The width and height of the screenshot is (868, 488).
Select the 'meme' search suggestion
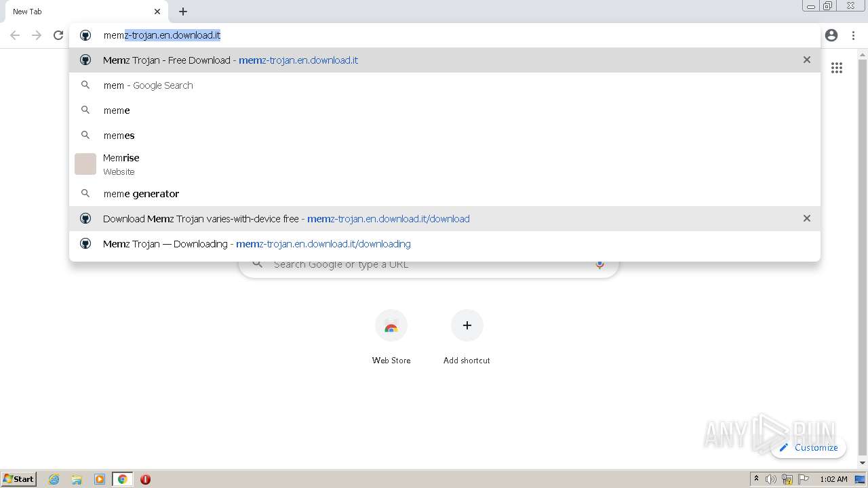445,110
